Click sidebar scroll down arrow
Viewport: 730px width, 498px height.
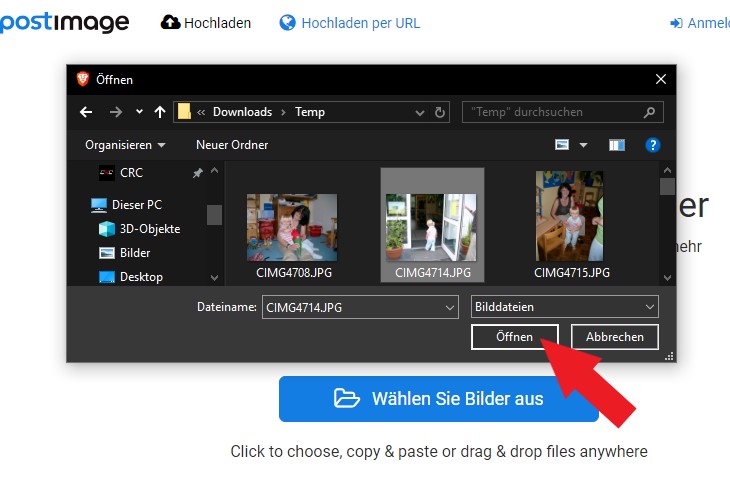pos(214,278)
